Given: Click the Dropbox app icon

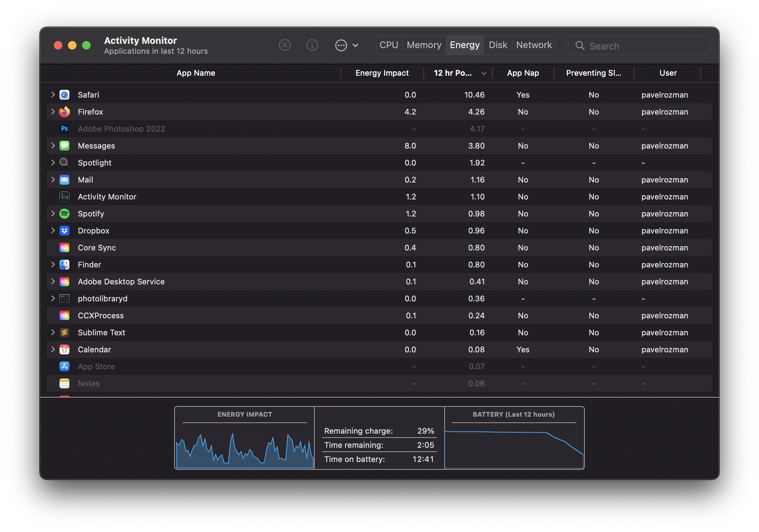Looking at the screenshot, I should pyautogui.click(x=64, y=231).
